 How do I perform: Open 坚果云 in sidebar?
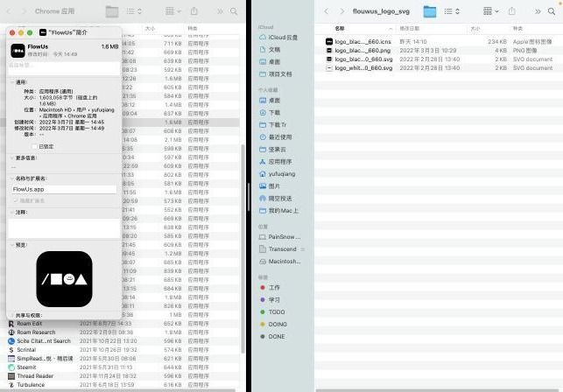[x=272, y=149]
